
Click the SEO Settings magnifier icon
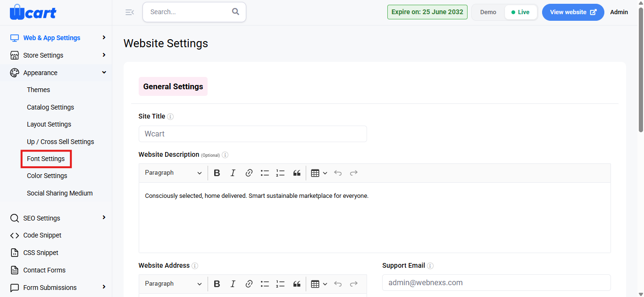coord(15,218)
